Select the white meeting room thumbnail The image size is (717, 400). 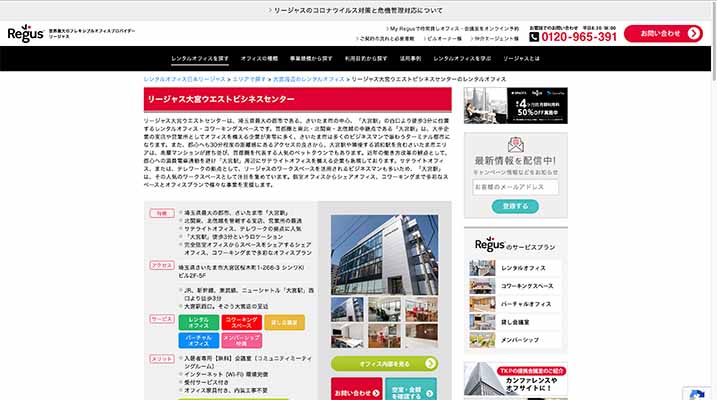[x=347, y=336]
